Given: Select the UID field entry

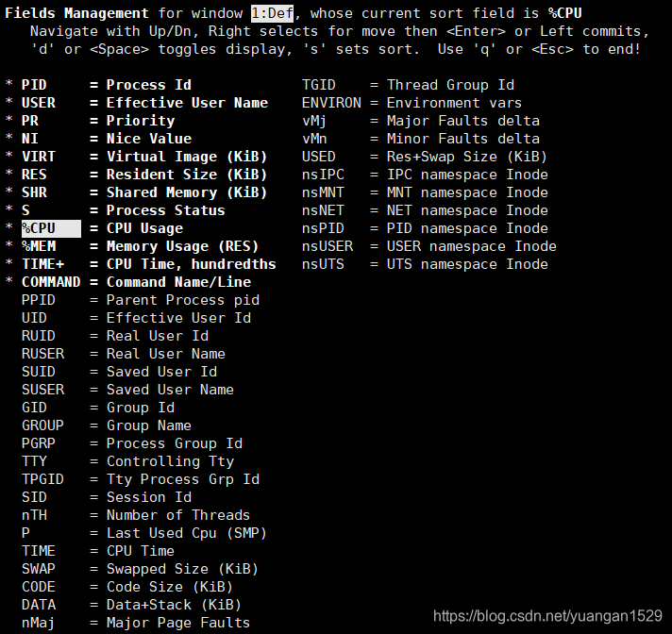Looking at the screenshot, I should click(136, 318).
